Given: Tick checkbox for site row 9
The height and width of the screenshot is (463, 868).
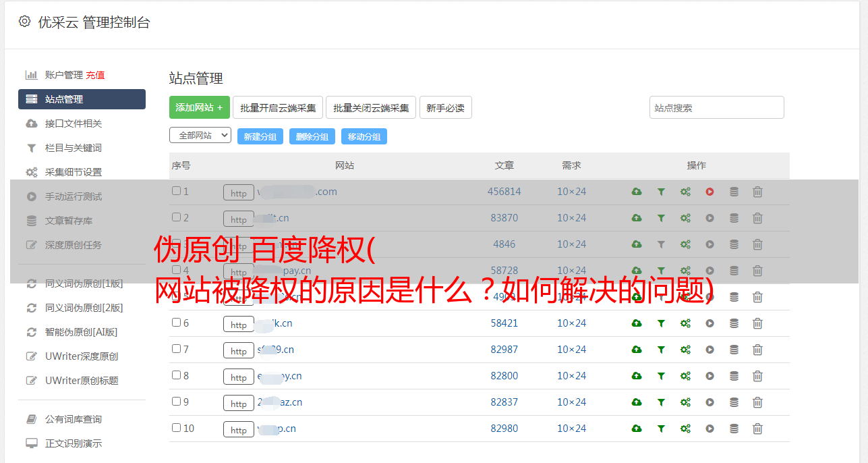Looking at the screenshot, I should click(x=176, y=402).
